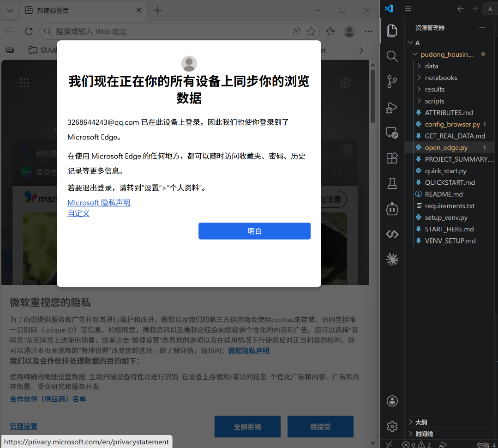
Task: Open README.md file
Action: (x=444, y=194)
